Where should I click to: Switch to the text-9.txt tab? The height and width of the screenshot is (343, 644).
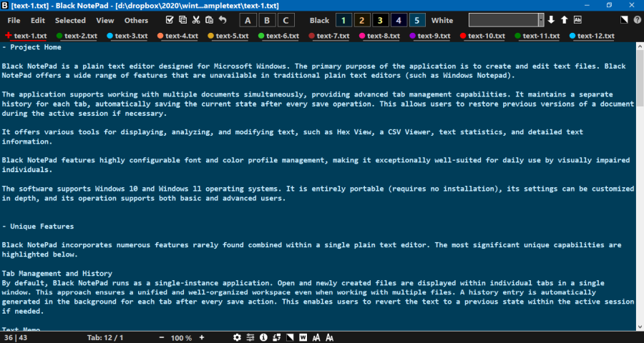[430, 36]
